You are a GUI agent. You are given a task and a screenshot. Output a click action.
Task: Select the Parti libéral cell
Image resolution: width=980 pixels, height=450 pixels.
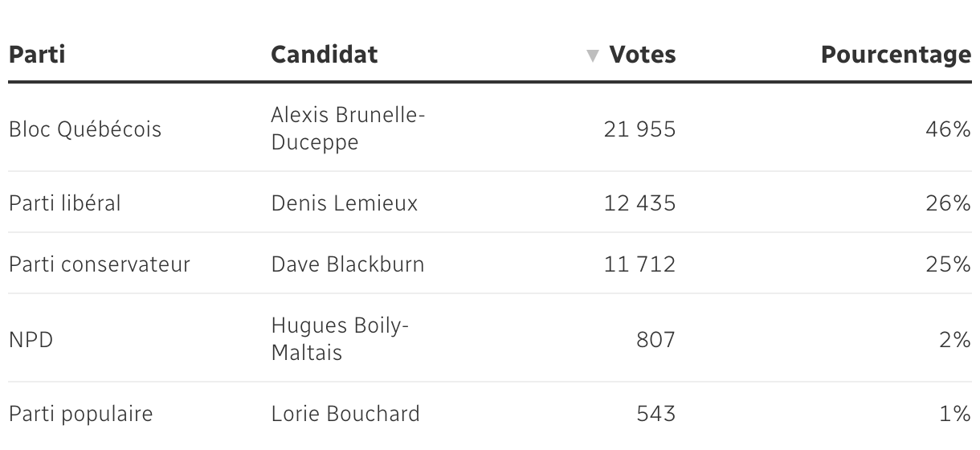pos(64,203)
